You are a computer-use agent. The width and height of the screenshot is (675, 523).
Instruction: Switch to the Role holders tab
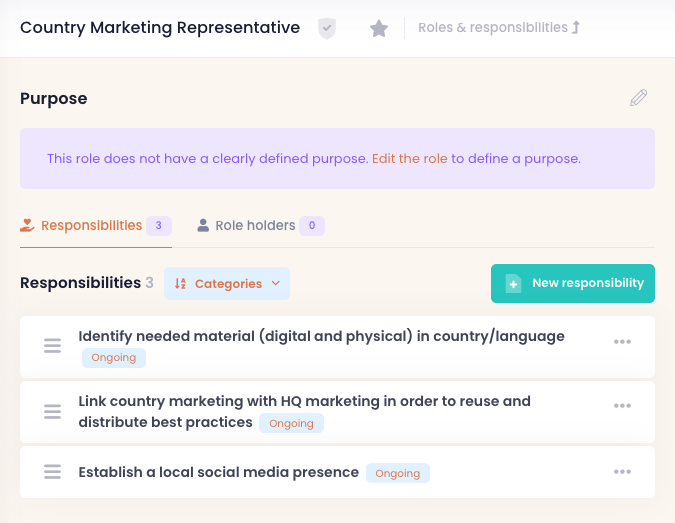(x=255, y=226)
